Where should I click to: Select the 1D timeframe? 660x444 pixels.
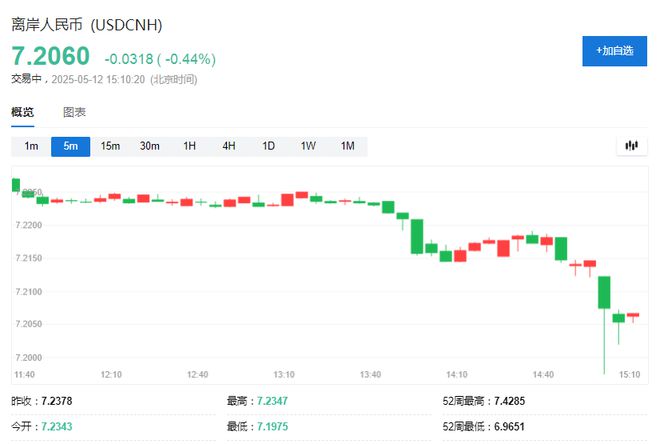tap(268, 146)
